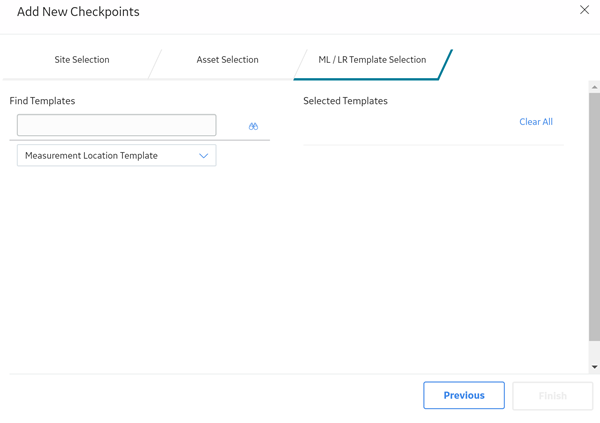The height and width of the screenshot is (423, 600).
Task: Focus the Find Templates search field
Action: tap(117, 125)
